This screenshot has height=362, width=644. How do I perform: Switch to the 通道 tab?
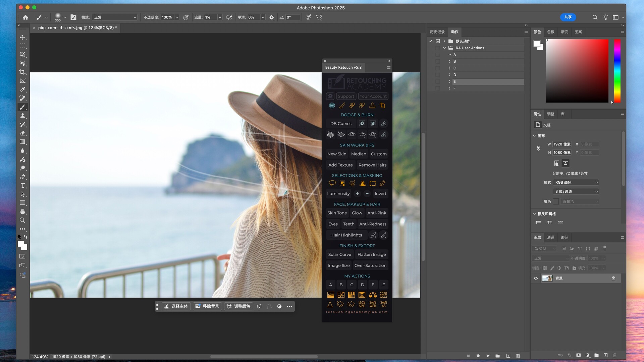pyautogui.click(x=550, y=237)
